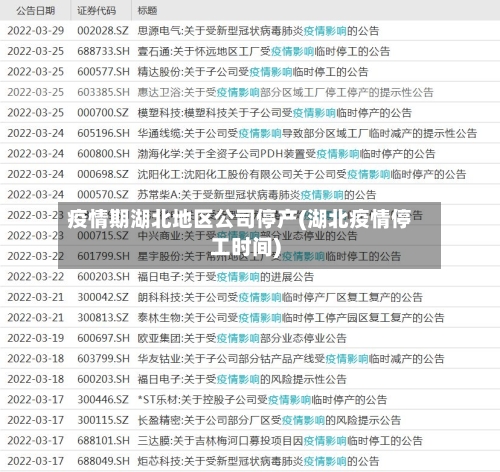500x472 pixels.
Task: Open the 华通线缆 临时减产 announcement
Action: (307, 133)
